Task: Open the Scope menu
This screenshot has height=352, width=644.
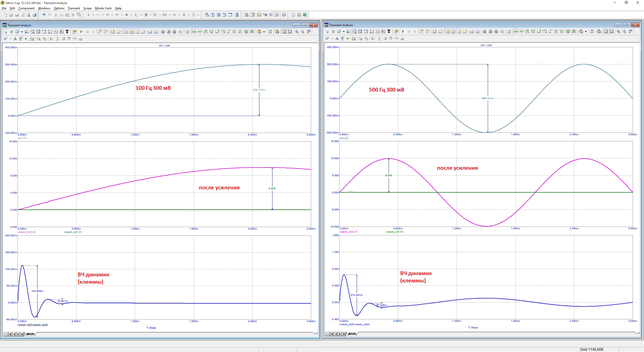Action: 88,8
